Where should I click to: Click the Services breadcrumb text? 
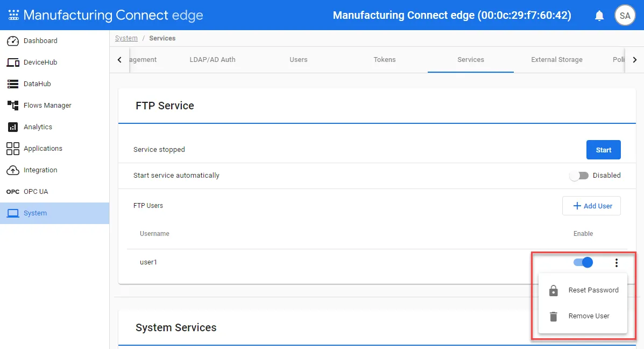pos(162,38)
